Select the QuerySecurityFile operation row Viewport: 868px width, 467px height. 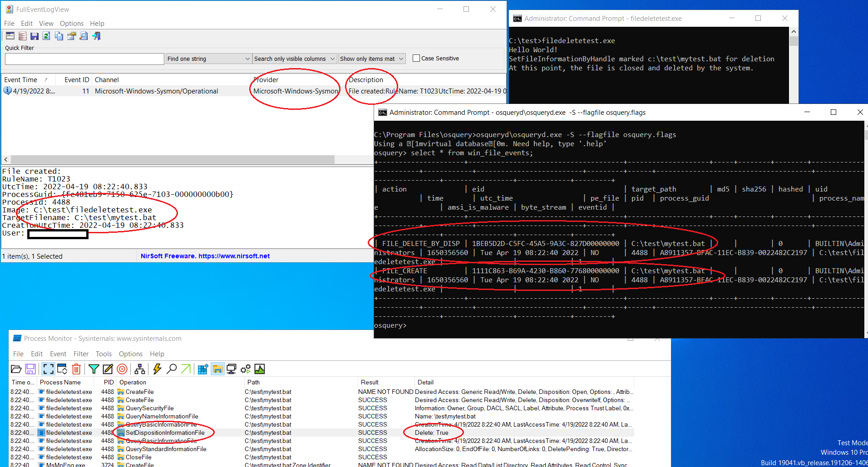coord(321,408)
